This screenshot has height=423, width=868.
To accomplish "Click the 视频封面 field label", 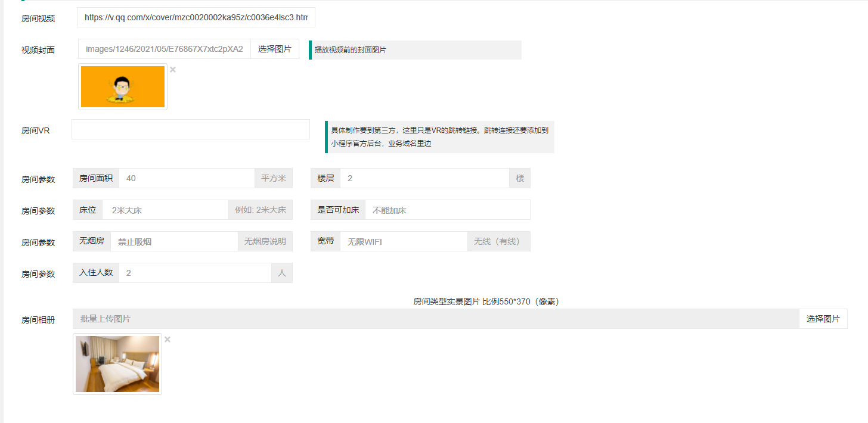I will click(x=38, y=50).
